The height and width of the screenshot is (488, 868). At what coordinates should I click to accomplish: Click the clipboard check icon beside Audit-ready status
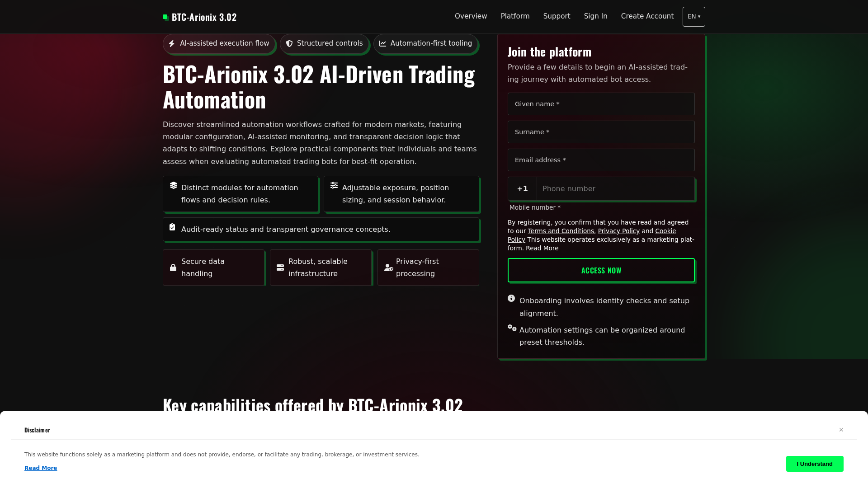coord(172,227)
